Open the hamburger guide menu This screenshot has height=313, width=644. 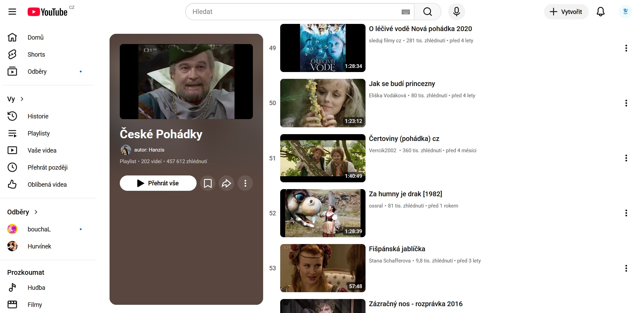tap(12, 12)
